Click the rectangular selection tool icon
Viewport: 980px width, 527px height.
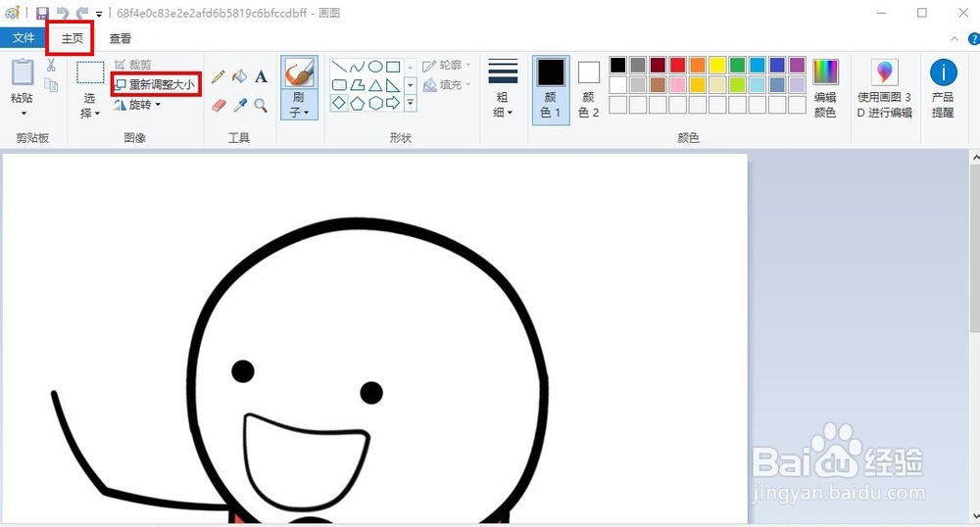(x=90, y=72)
